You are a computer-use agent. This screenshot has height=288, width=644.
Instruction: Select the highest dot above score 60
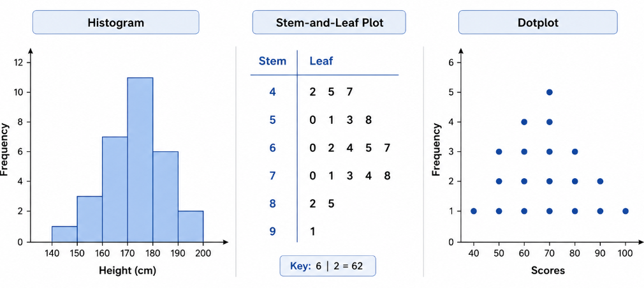pos(524,122)
